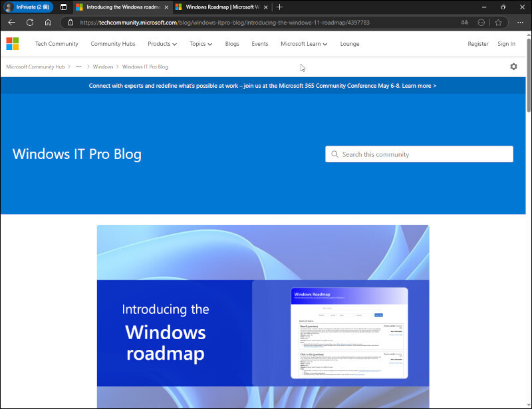Screen dimensions: 532x409
Task: Open Microsoft Community Hub breadcrumb
Action: click(x=35, y=67)
